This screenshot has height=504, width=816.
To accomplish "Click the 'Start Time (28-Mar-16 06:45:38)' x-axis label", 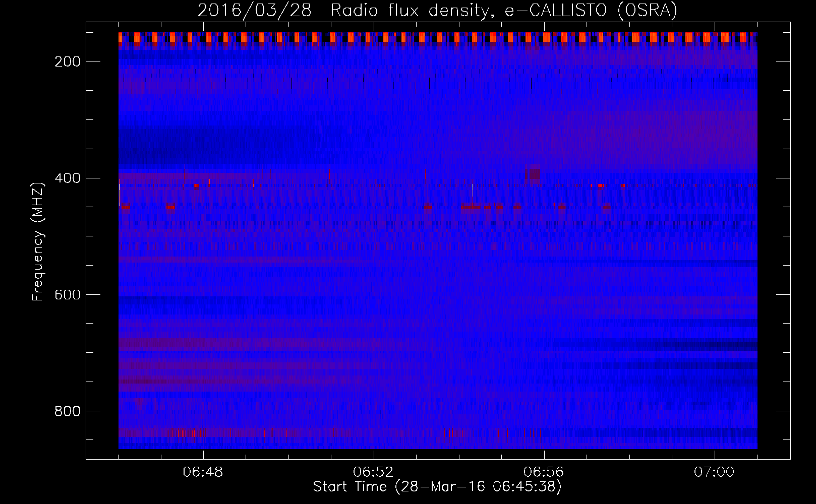I will click(x=437, y=487).
